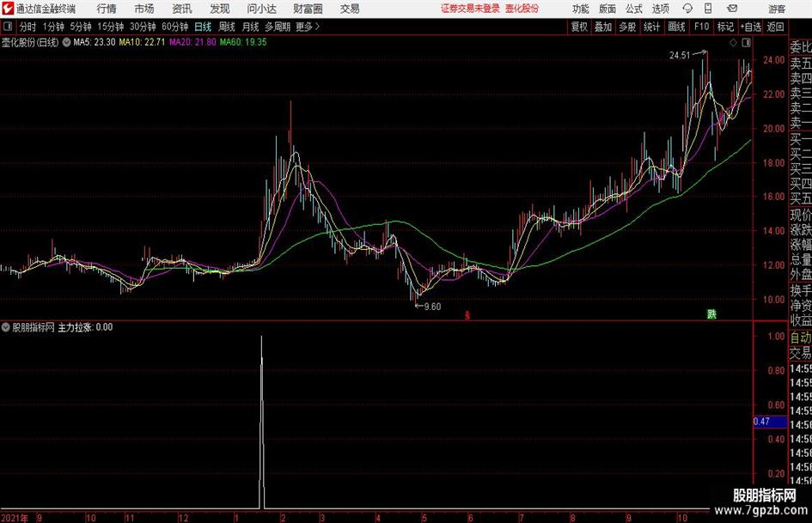Click the MA5: 23.30 value
Image resolution: width=812 pixels, height=523 pixels.
click(x=95, y=42)
